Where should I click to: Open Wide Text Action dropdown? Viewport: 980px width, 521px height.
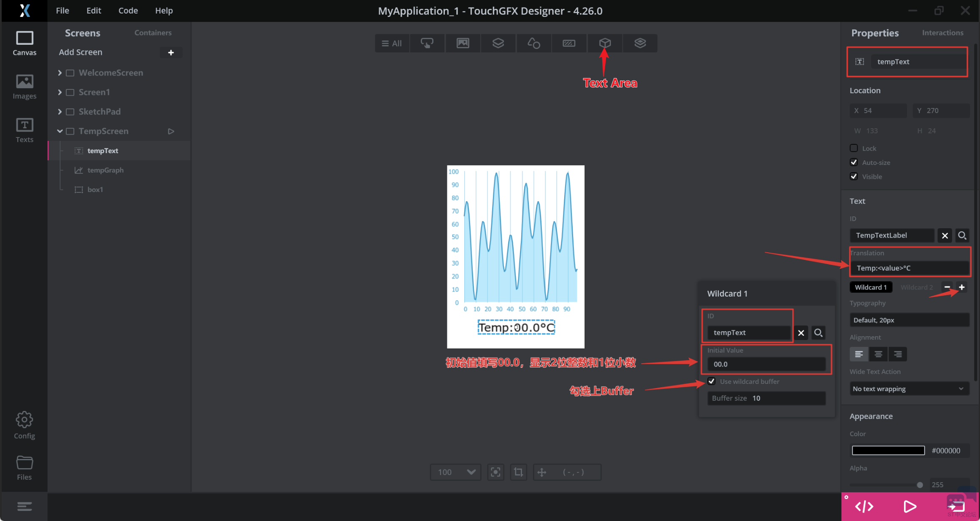(909, 389)
